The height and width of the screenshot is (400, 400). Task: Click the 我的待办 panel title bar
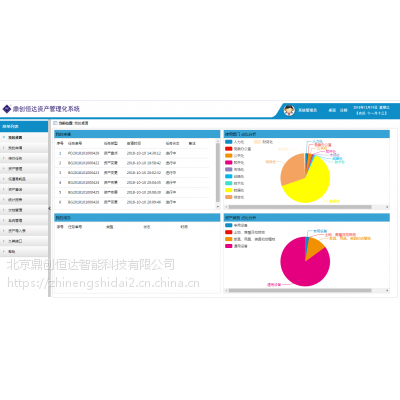(137, 218)
